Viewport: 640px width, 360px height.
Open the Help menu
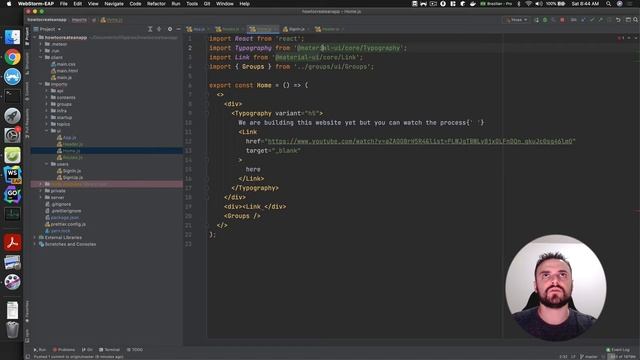coord(244,4)
